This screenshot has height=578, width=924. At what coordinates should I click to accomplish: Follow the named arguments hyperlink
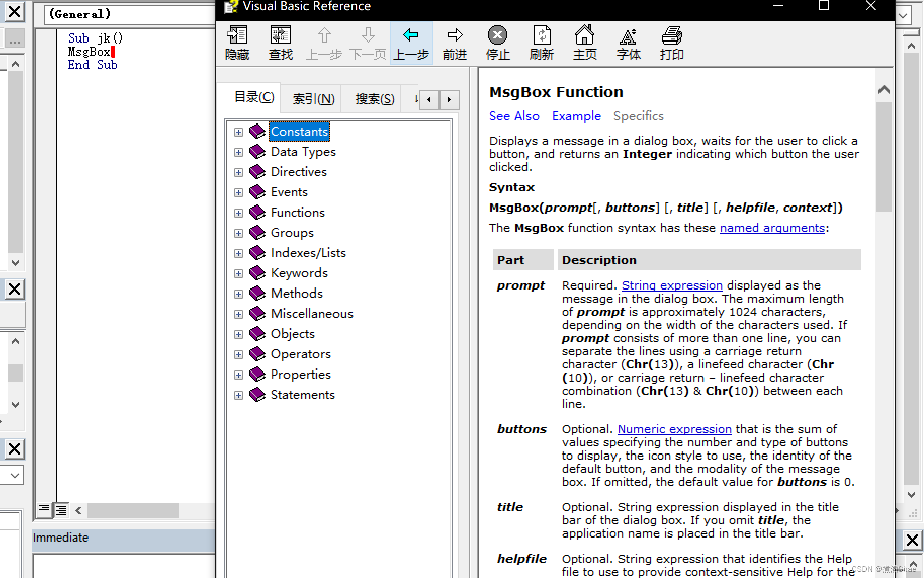click(772, 228)
